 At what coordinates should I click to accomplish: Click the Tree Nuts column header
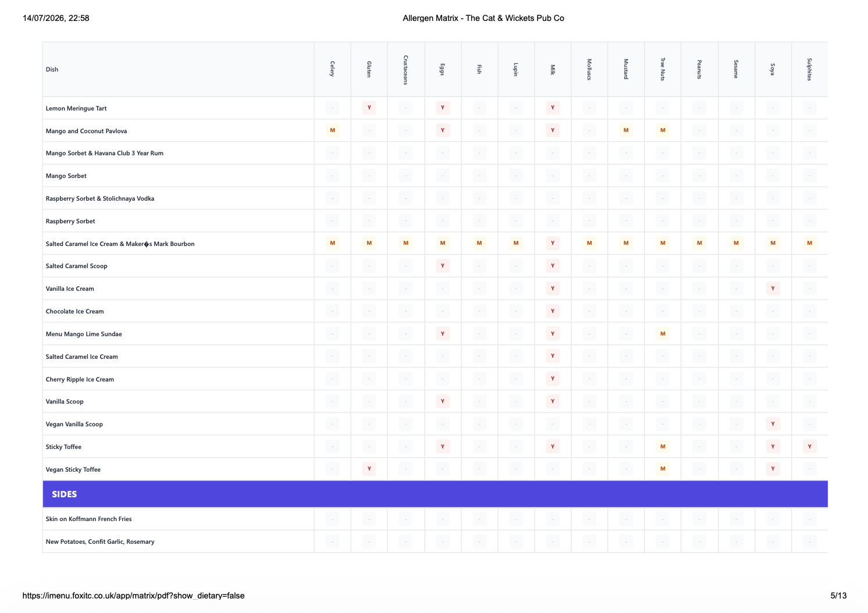[x=663, y=69]
